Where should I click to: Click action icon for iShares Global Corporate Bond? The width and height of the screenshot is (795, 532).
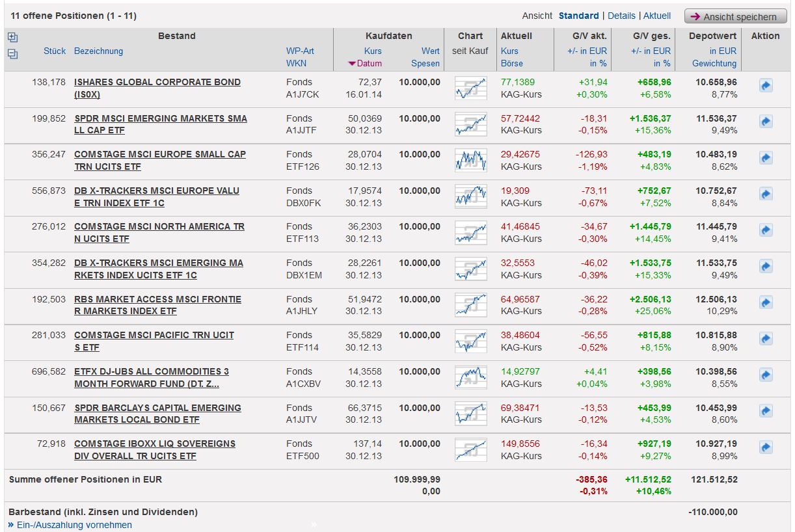coord(765,86)
